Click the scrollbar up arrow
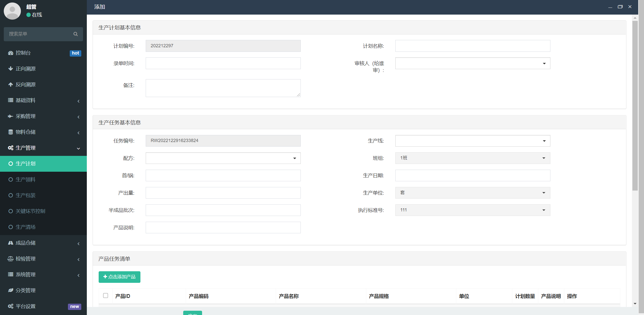 click(x=635, y=18)
